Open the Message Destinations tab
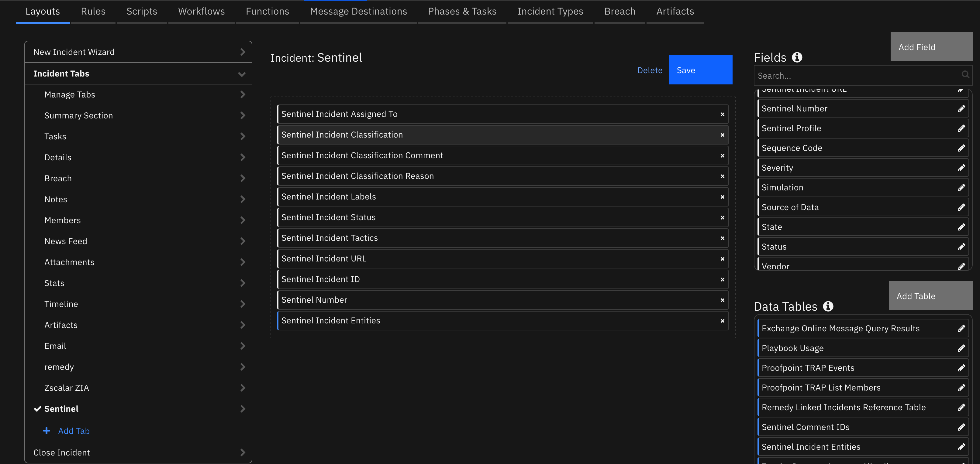Viewport: 980px width, 464px height. 359,12
